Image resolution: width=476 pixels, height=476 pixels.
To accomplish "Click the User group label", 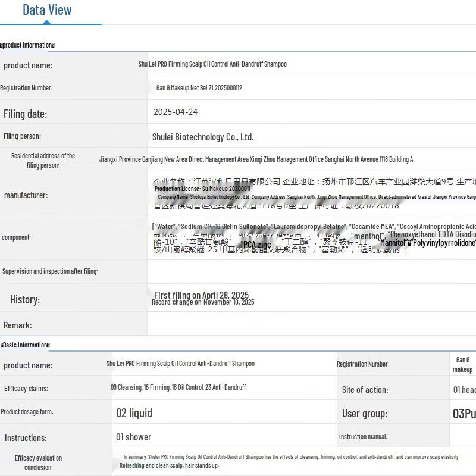I will pos(365,414).
